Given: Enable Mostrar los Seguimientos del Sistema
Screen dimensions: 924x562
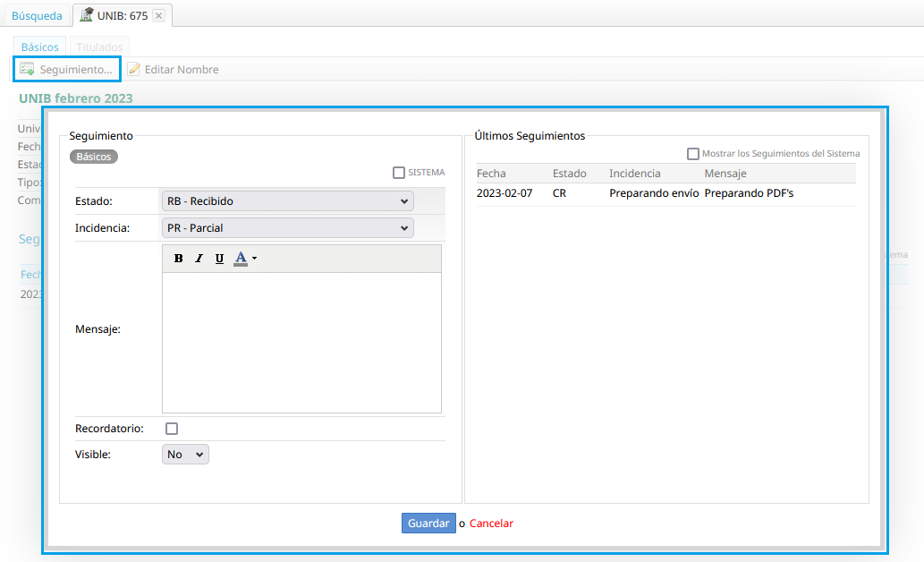Looking at the screenshot, I should click(693, 154).
